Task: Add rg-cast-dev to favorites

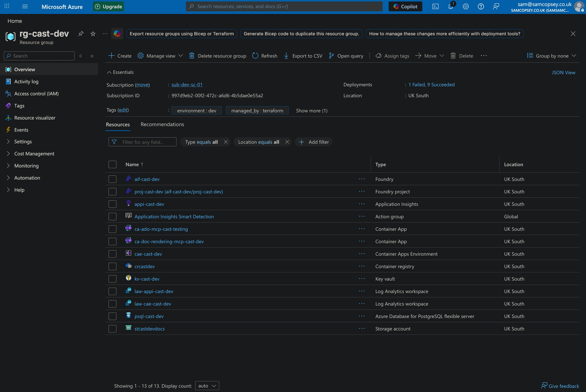Action: 93,33
